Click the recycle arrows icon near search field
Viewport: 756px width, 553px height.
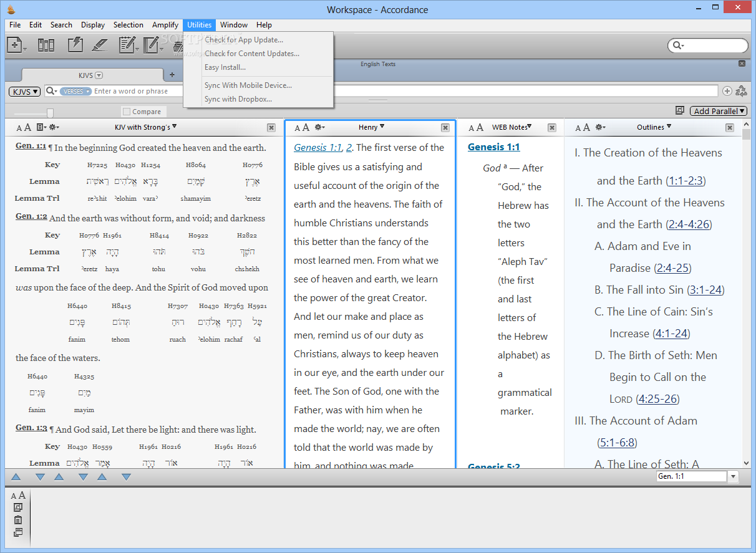coord(742,91)
